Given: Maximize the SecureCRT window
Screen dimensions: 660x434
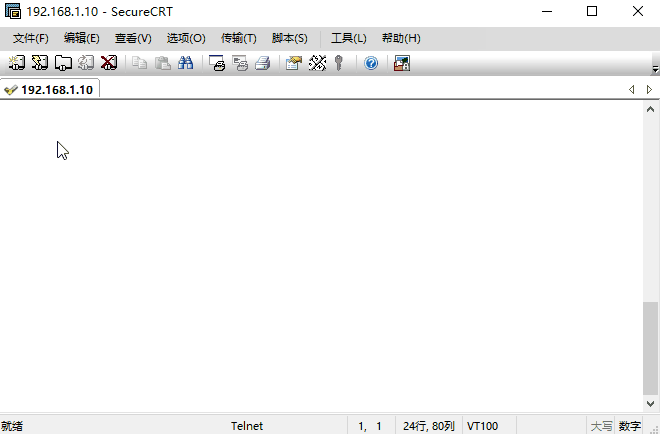Looking at the screenshot, I should click(x=592, y=11).
